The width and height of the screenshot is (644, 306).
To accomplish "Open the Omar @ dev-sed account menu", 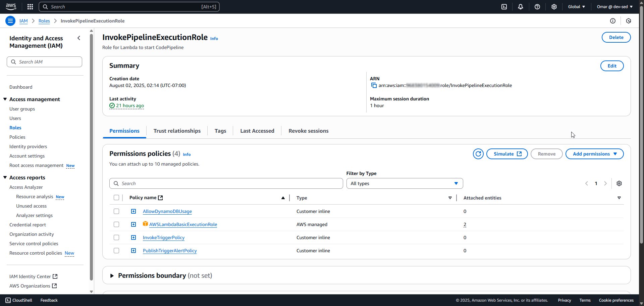I will (615, 7).
